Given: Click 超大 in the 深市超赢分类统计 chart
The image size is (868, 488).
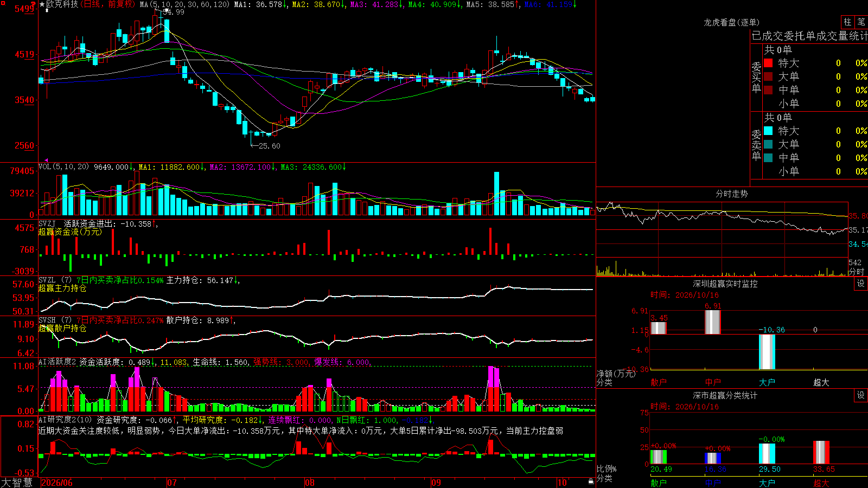Looking at the screenshot, I should [821, 483].
